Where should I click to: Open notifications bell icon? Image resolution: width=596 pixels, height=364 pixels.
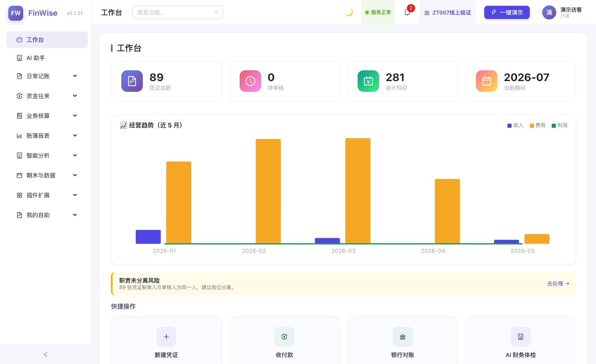pos(407,12)
